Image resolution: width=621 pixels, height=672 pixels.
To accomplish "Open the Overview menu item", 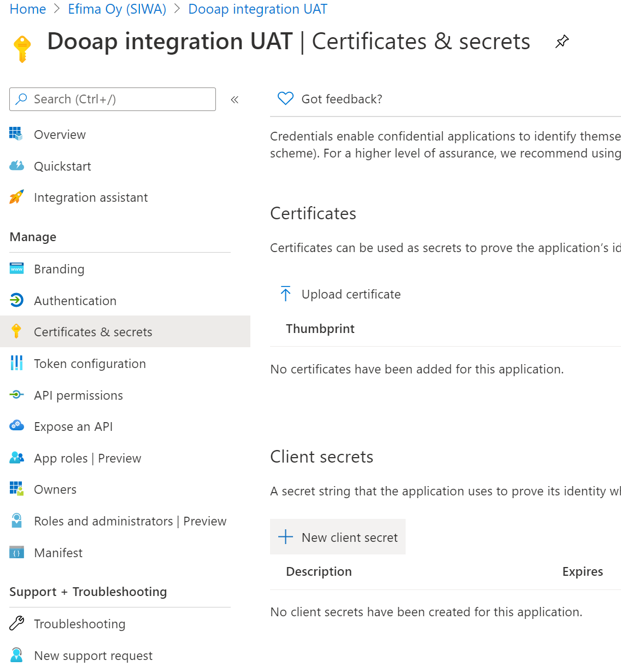I will (125, 135).
